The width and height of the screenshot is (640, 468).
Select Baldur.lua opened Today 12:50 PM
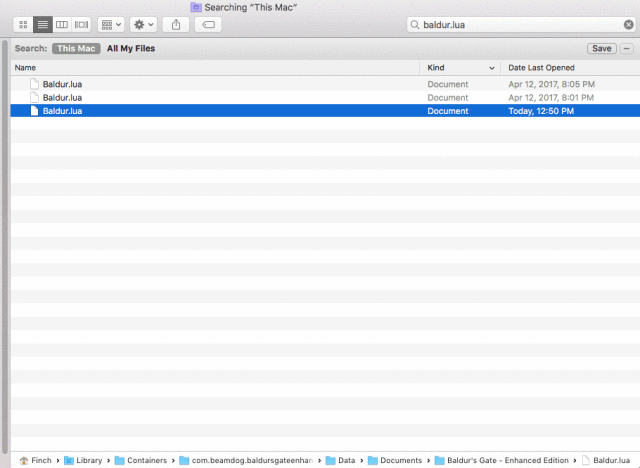click(x=325, y=111)
